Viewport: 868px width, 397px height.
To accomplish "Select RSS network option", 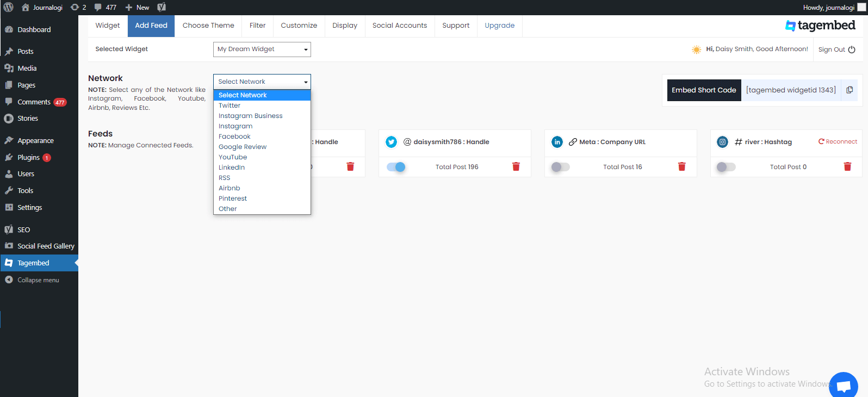I will 262,178.
